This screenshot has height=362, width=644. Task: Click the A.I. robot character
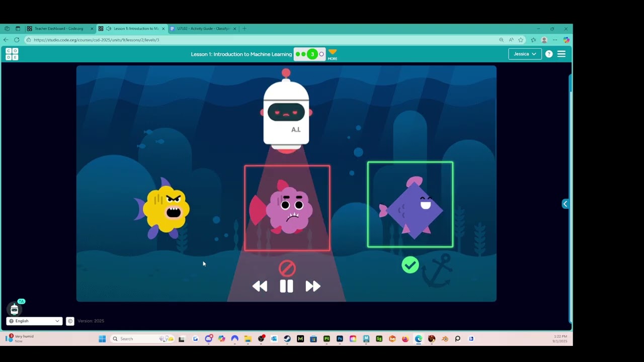point(286,112)
